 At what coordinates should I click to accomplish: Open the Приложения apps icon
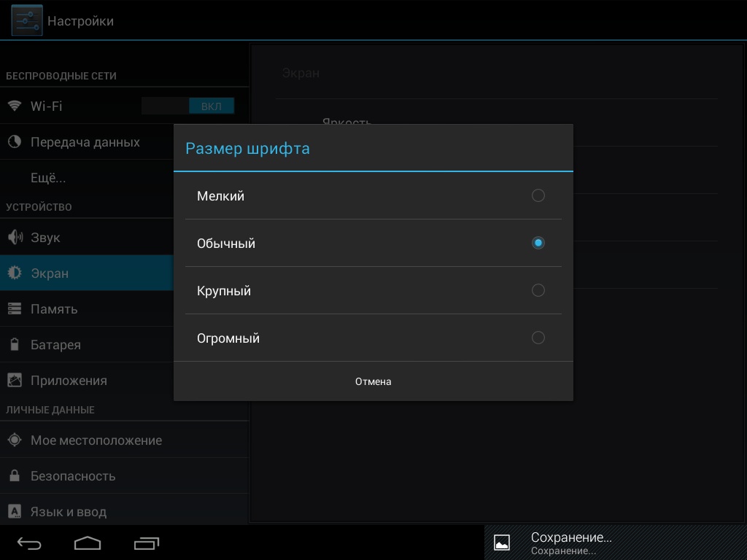click(15, 381)
